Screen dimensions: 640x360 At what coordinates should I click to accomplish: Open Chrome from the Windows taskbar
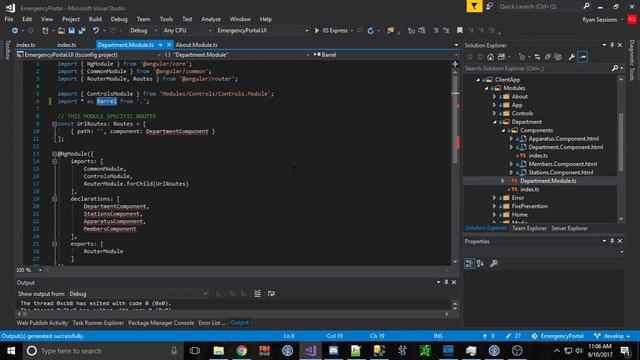242,351
